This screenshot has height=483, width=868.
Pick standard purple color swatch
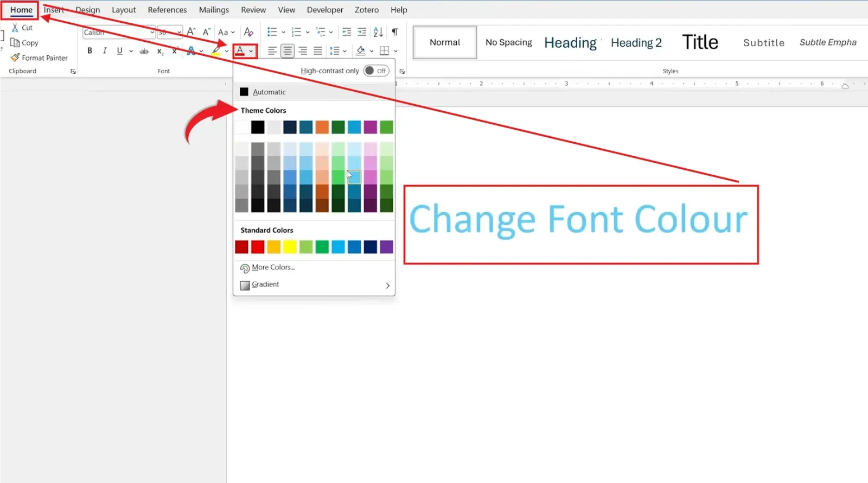386,247
